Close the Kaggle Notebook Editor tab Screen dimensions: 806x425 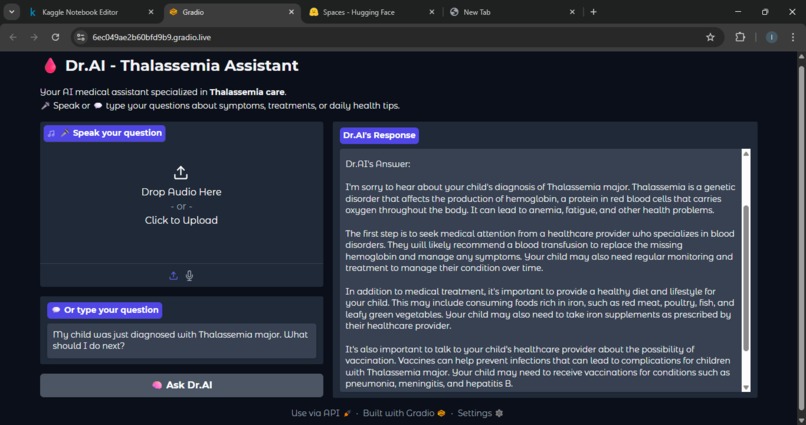pos(151,12)
